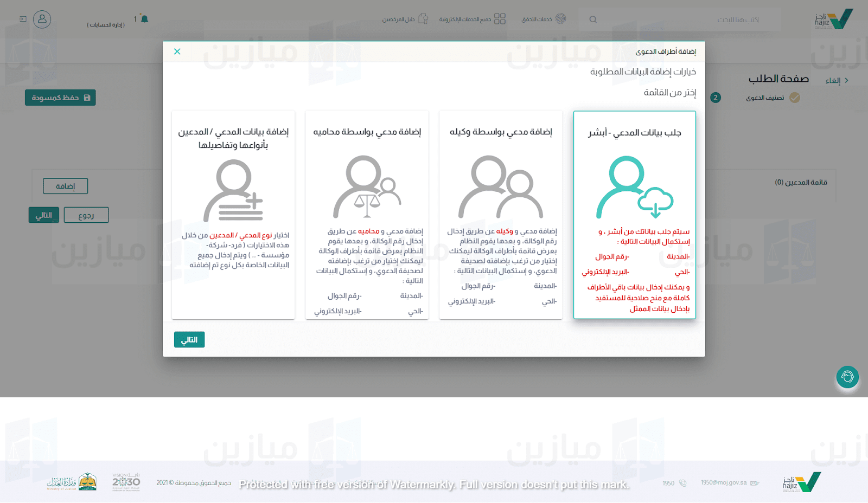Image resolution: width=868 pixels, height=503 pixels.
Task: Click the search magnifier icon
Action: click(x=593, y=20)
